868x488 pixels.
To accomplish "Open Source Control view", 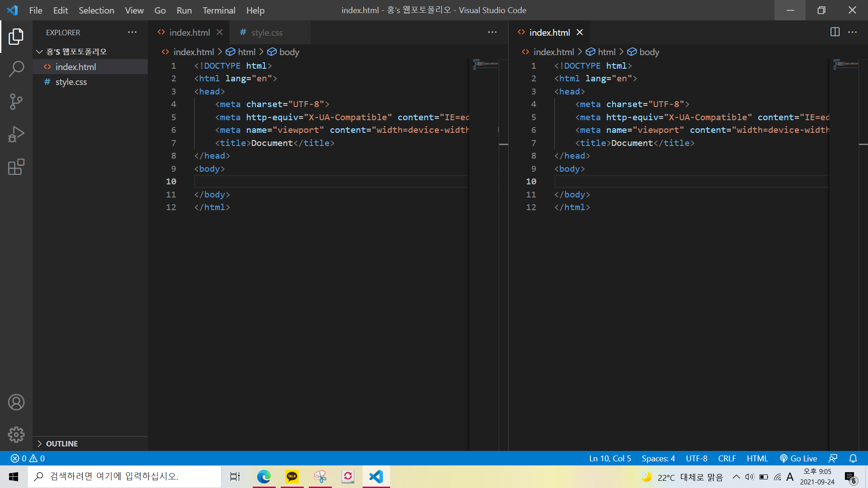I will tap(16, 102).
